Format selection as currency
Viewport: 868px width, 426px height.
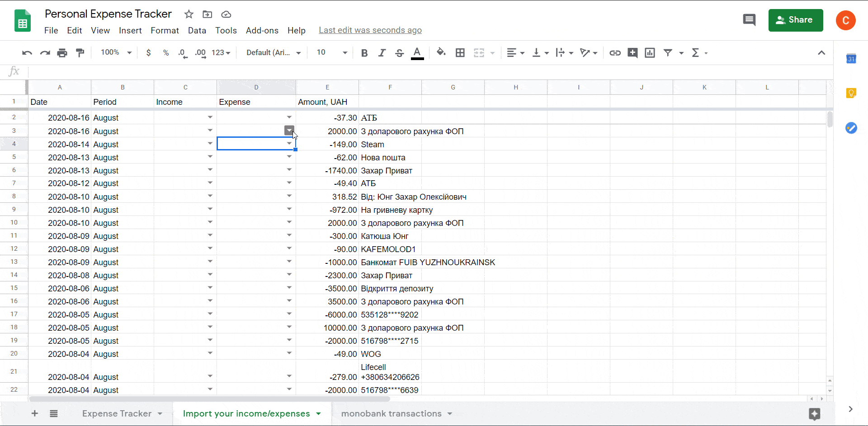click(149, 52)
